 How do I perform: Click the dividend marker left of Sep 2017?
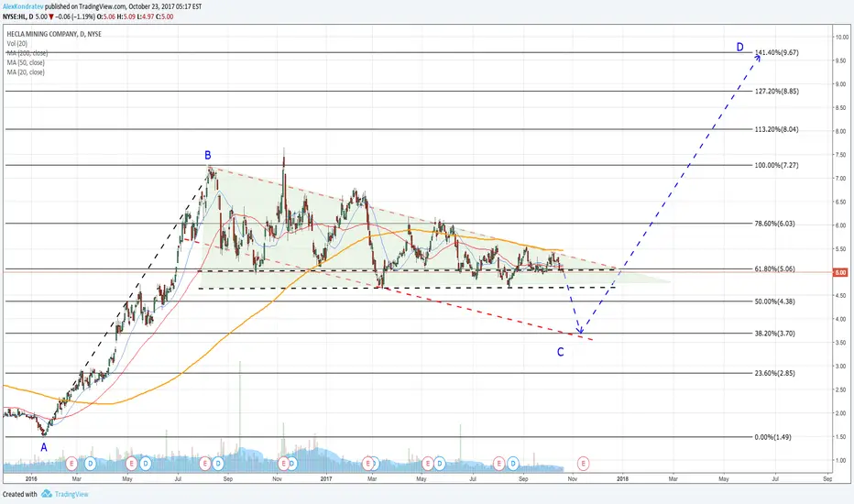coord(513,464)
